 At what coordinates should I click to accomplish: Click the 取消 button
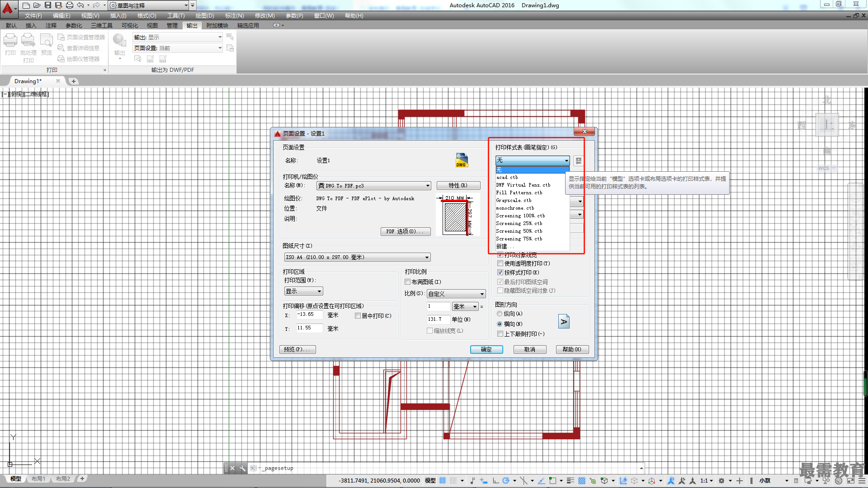[530, 349]
